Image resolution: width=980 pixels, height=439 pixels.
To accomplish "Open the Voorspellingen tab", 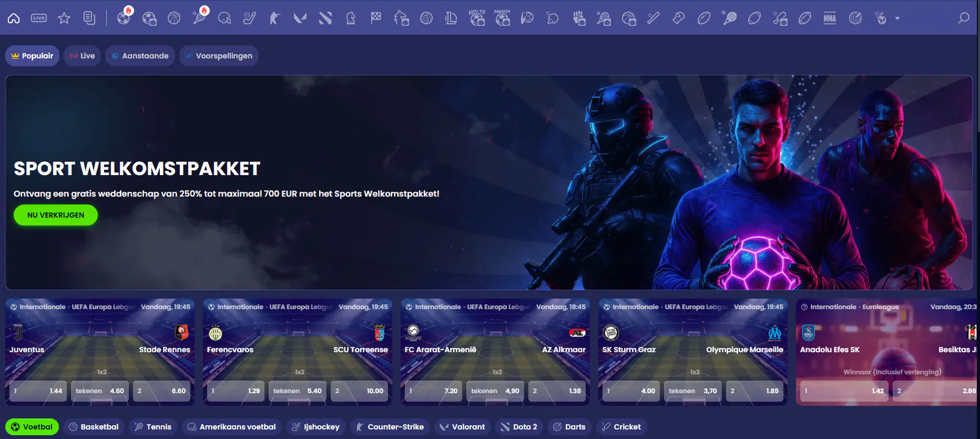I will (219, 56).
